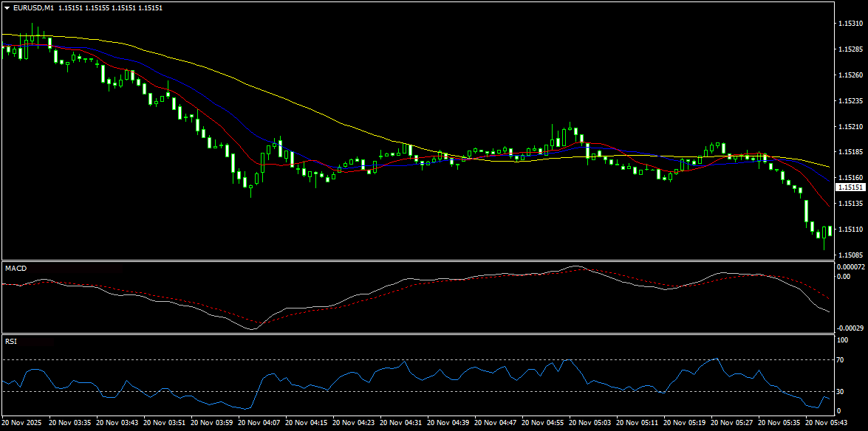Viewport: 868px width, 431px height.
Task: Select the 20 Nov 05:03 time label
Action: click(593, 423)
